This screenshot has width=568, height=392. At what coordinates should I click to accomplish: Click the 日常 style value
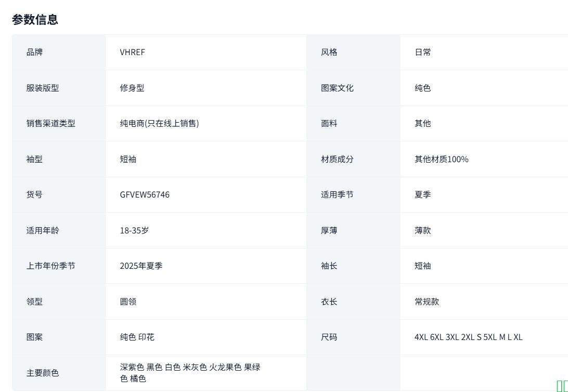422,52
